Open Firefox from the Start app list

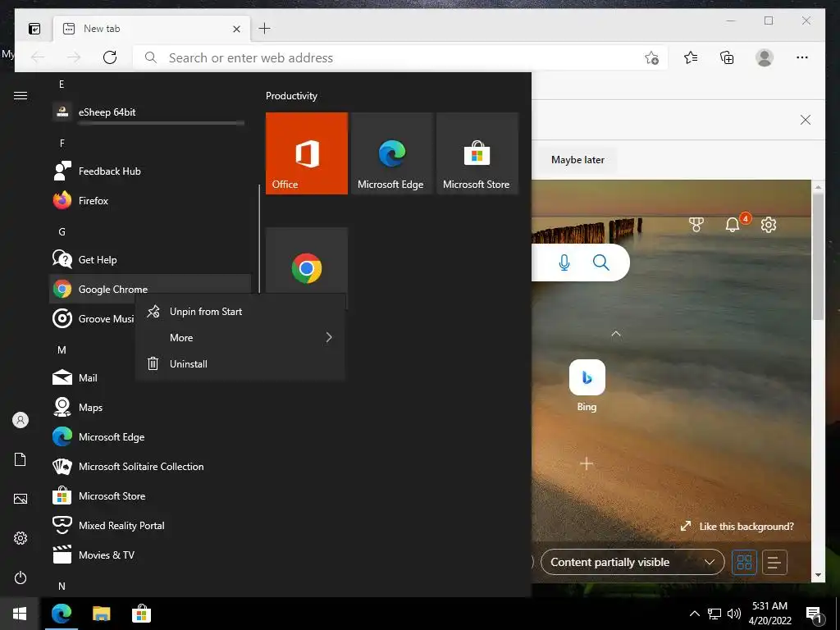pyautogui.click(x=150, y=201)
